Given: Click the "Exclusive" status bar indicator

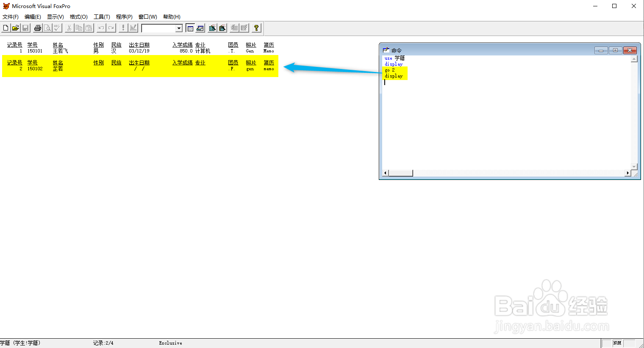Looking at the screenshot, I should point(171,343).
